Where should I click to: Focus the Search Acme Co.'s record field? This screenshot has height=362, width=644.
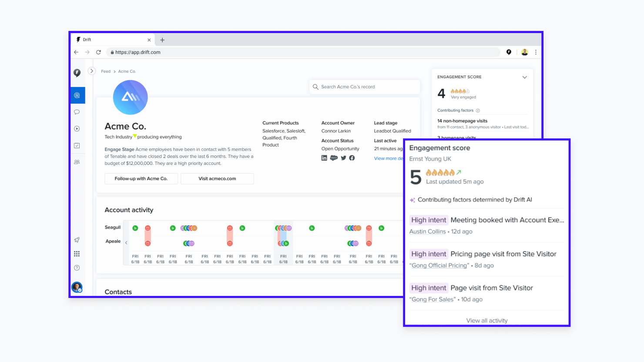(x=365, y=87)
